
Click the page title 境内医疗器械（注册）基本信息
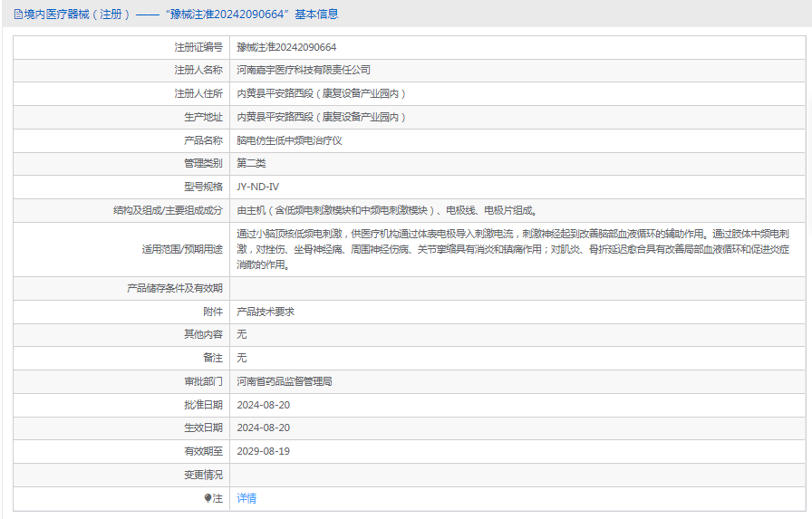tap(176, 14)
